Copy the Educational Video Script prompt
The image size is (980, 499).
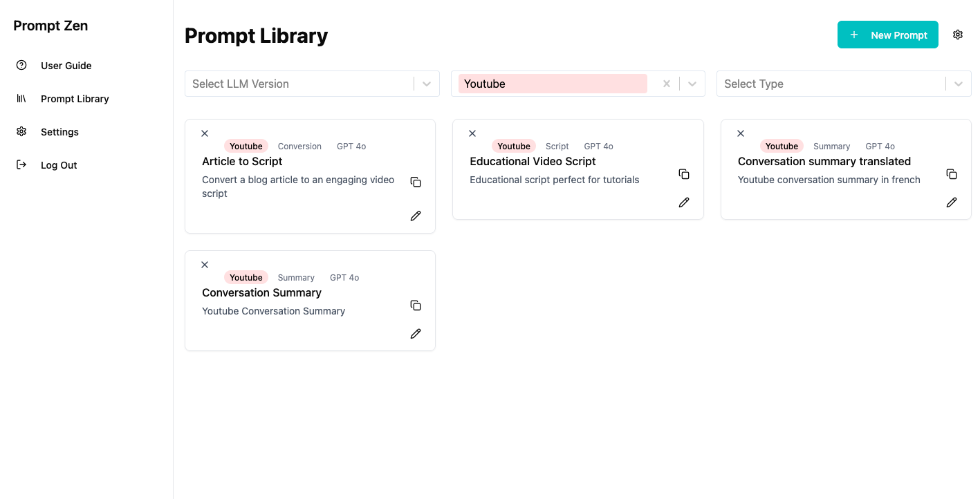click(684, 174)
